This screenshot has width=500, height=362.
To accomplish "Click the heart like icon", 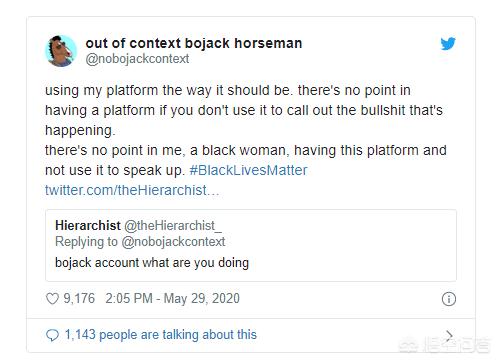I will pos(52,299).
